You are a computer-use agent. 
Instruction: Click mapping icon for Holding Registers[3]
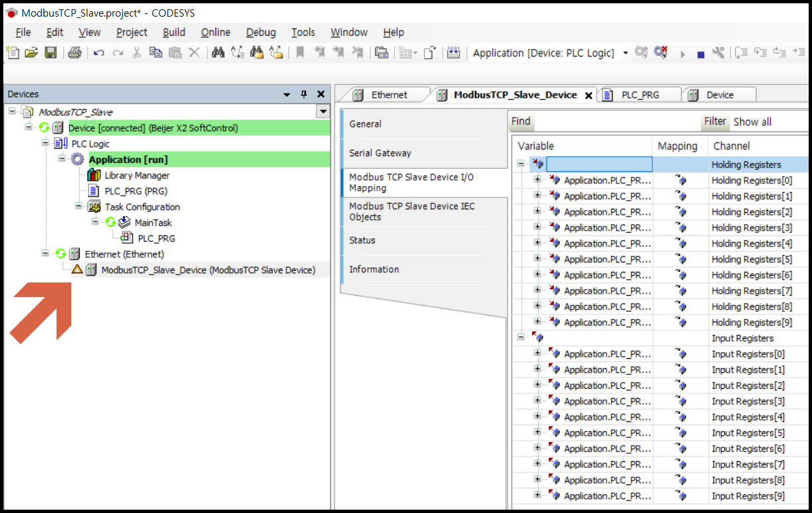tap(680, 227)
